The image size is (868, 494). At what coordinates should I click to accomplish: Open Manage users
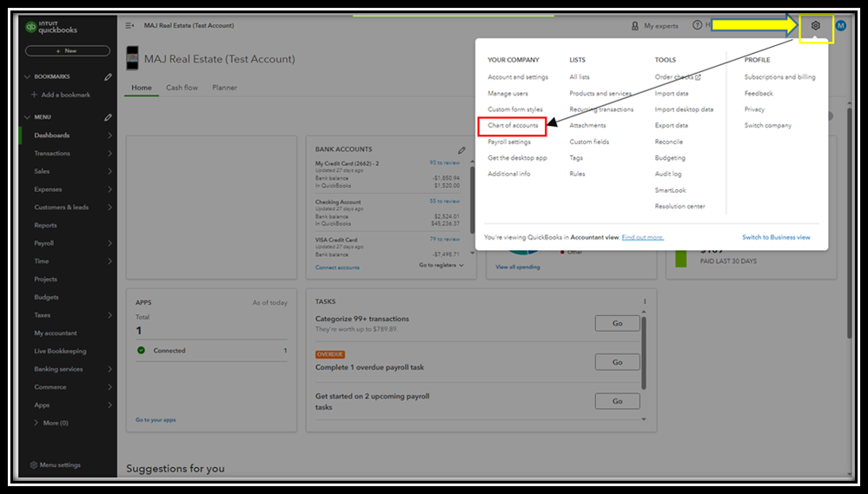tap(507, 94)
